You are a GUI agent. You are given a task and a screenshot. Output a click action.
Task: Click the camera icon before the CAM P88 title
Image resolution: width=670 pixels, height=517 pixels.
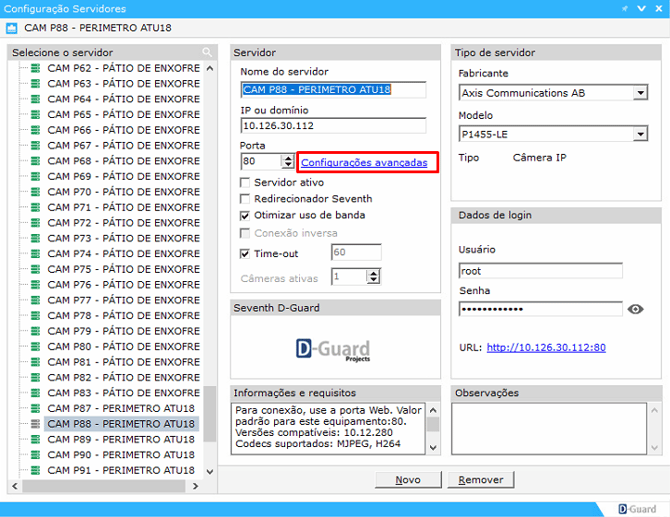pos(12,27)
